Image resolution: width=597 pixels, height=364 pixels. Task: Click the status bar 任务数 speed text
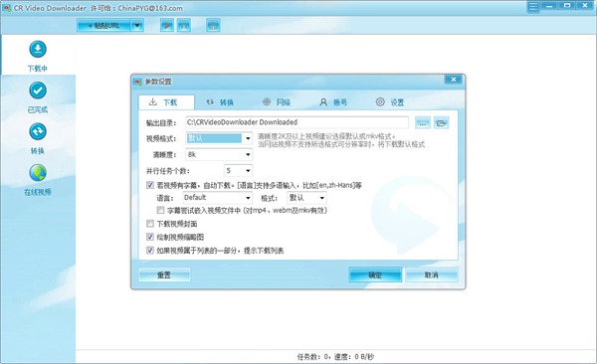click(x=335, y=357)
